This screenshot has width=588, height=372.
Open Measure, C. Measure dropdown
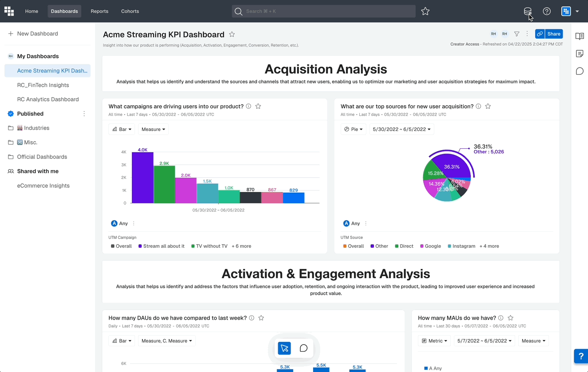click(x=167, y=341)
